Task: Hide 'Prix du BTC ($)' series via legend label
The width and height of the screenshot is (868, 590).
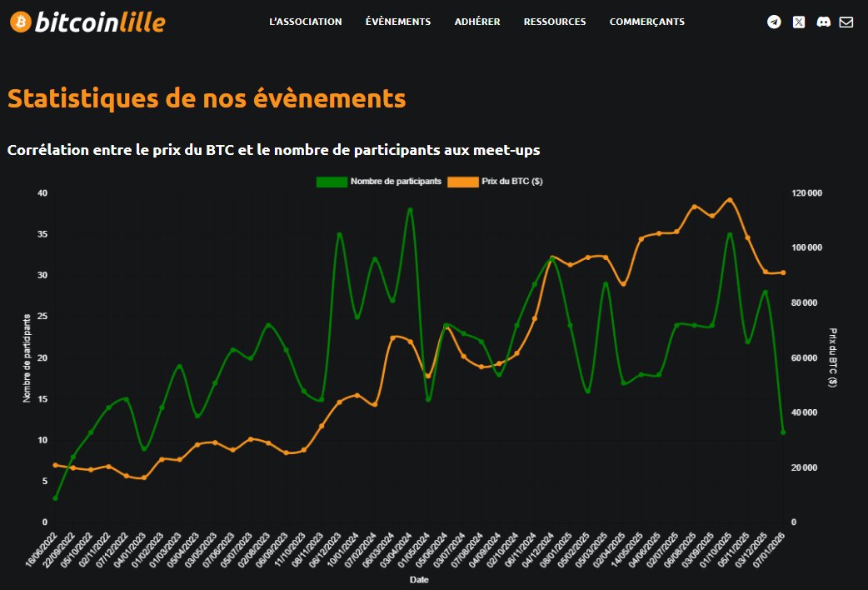Action: click(x=512, y=181)
